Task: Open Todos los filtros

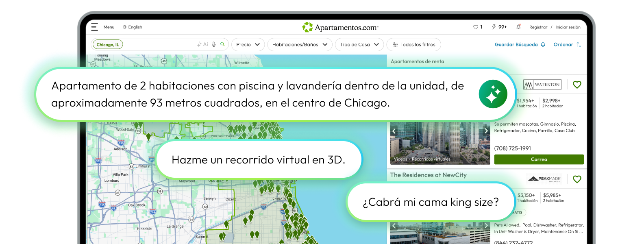Action: 414,45
